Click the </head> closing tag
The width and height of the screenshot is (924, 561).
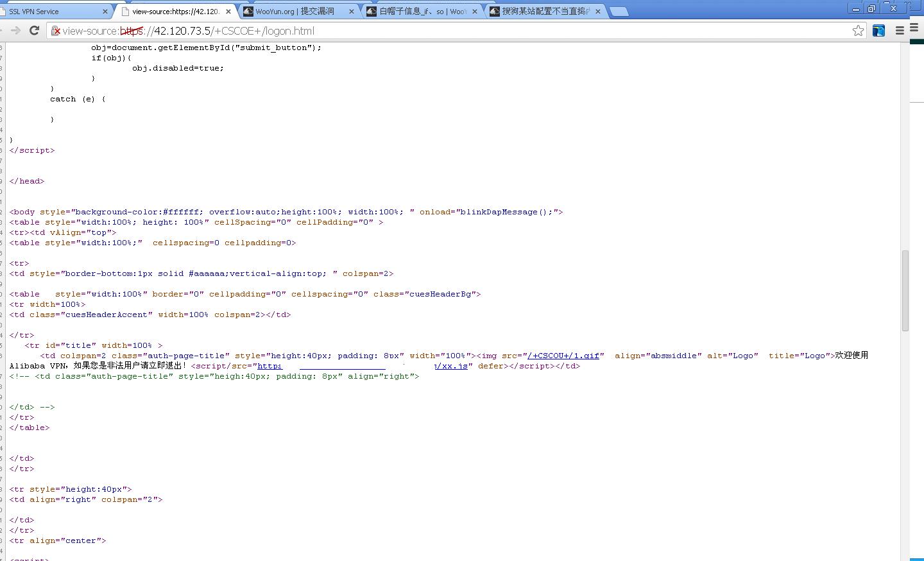(x=27, y=181)
